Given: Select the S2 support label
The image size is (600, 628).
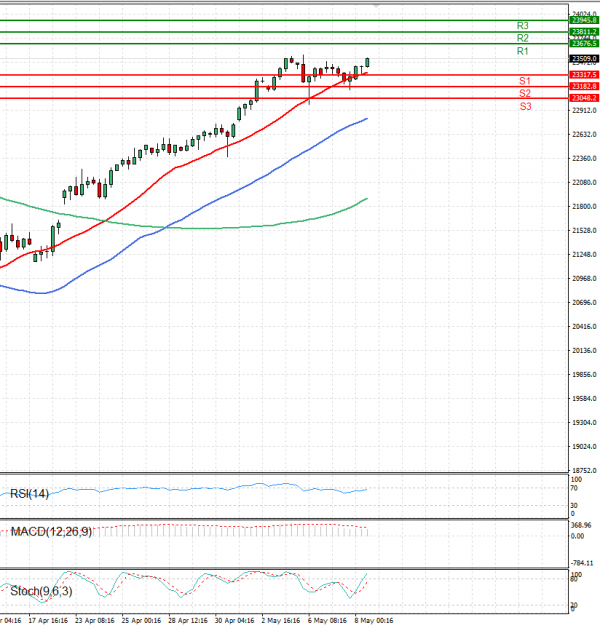Looking at the screenshot, I should point(524,93).
